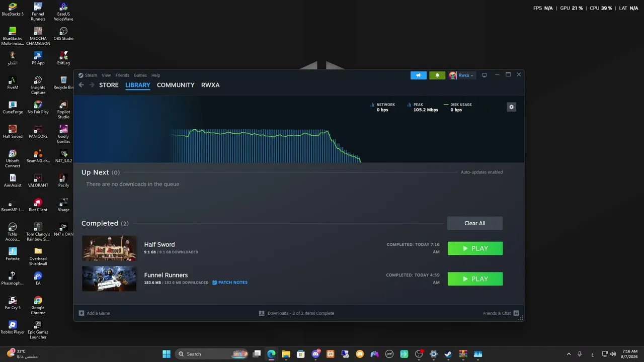The image size is (644, 362).
Task: Select the FiveM desktop icon
Action: click(x=13, y=83)
